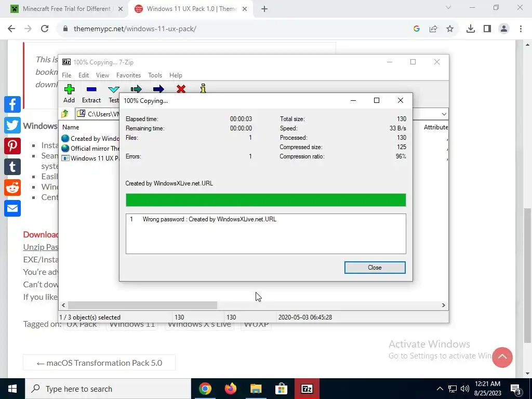Click the red scroll-to-top button
The width and height of the screenshot is (532, 399).
coord(502,357)
